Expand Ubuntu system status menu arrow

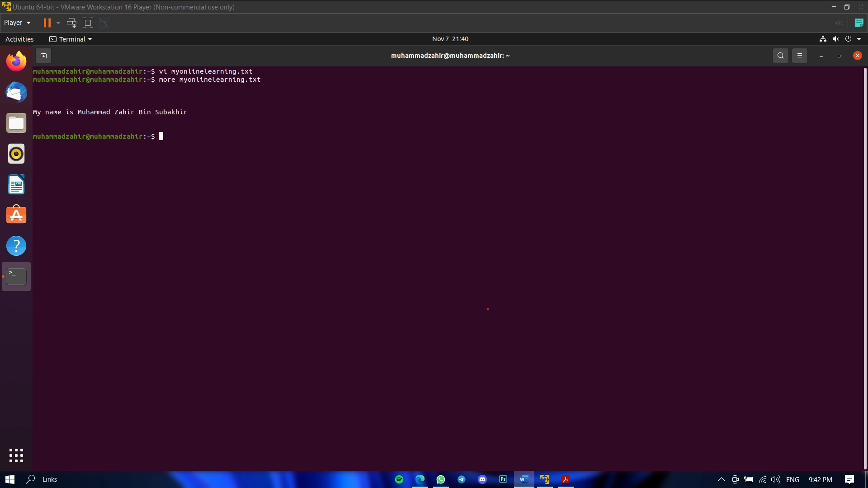859,39
